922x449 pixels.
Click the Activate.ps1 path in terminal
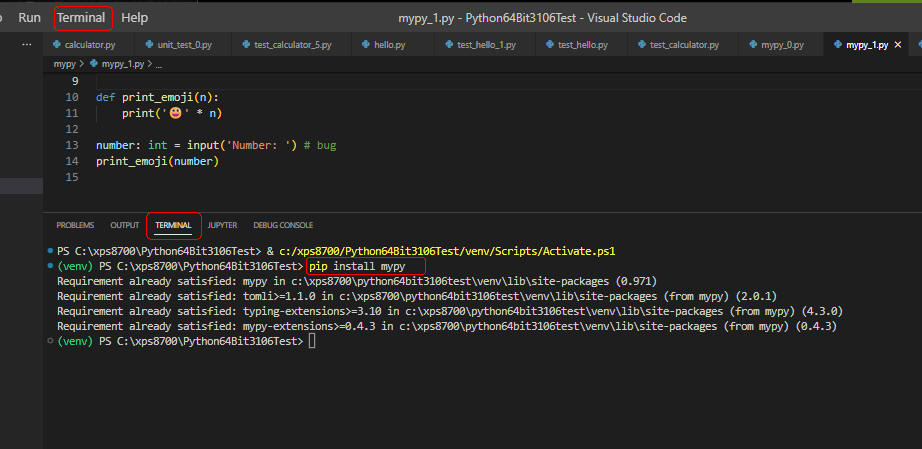click(447, 251)
